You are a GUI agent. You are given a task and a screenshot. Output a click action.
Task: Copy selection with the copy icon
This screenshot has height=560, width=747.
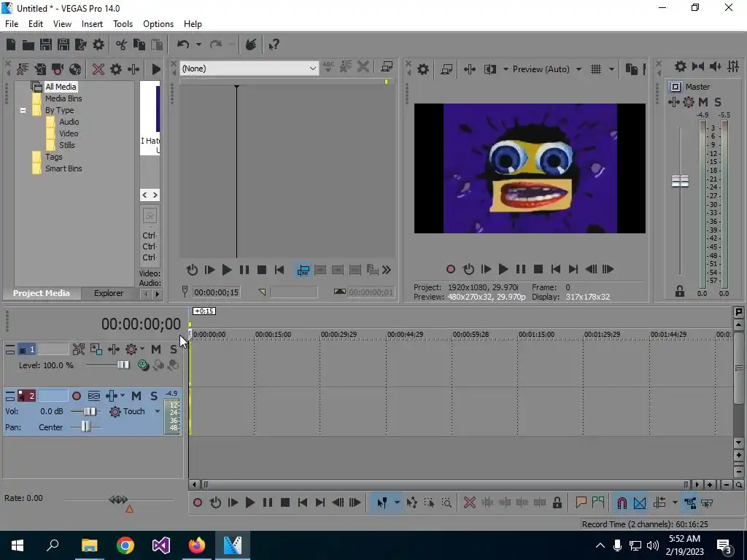pyautogui.click(x=139, y=44)
